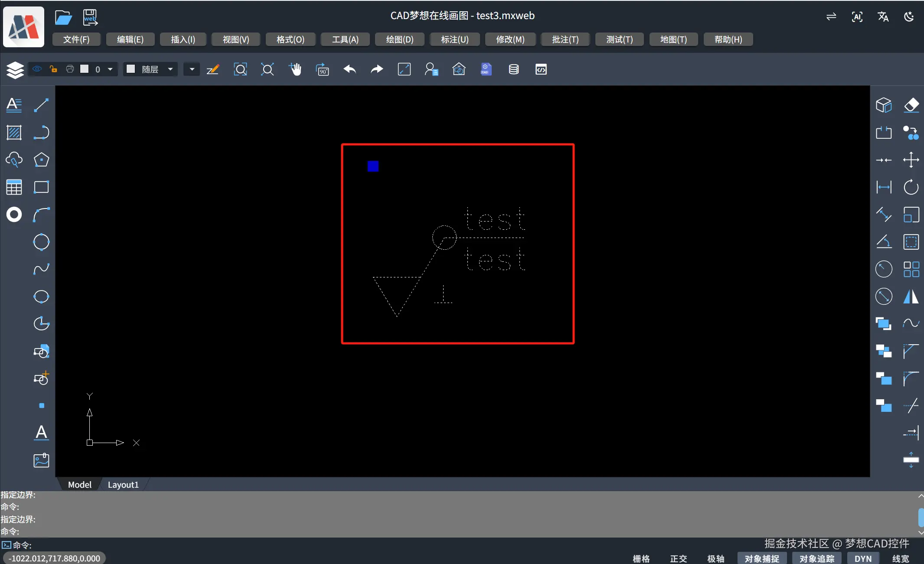Select the Eraser tool in right panel

point(911,105)
